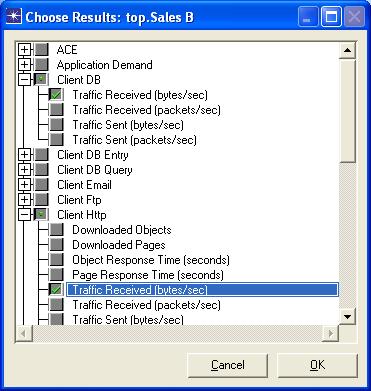Viewport: 371px width, 391px height.
Task: Click the title bar application icon
Action: (14, 16)
